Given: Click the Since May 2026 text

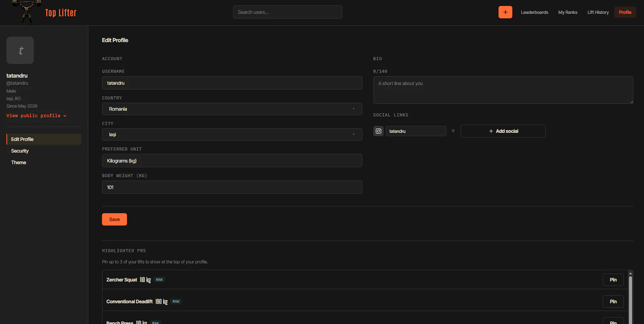Looking at the screenshot, I should coord(22,106).
